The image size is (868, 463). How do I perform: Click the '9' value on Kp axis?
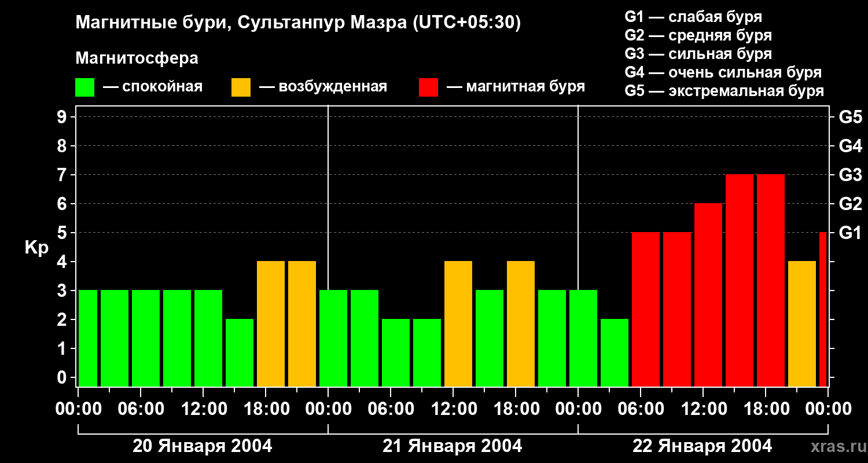[62, 117]
